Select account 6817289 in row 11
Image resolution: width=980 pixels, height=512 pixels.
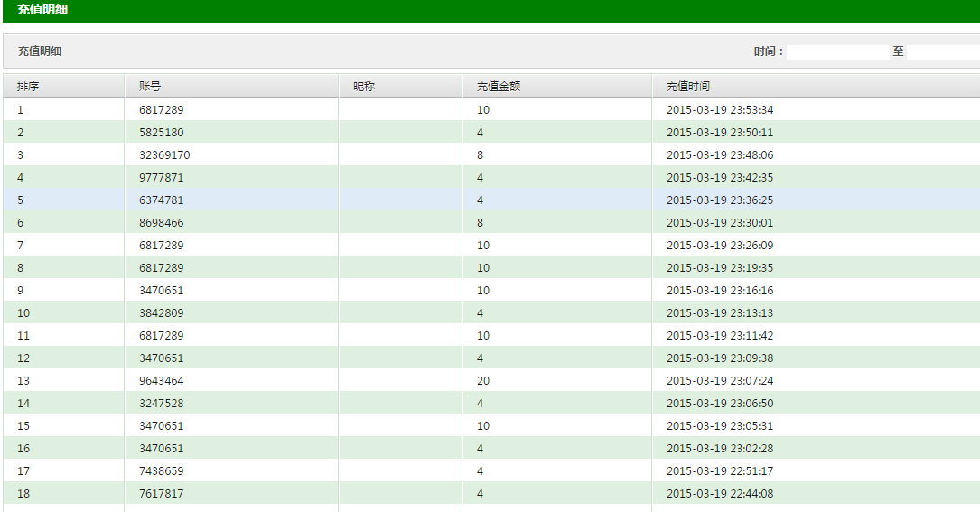pos(162,336)
